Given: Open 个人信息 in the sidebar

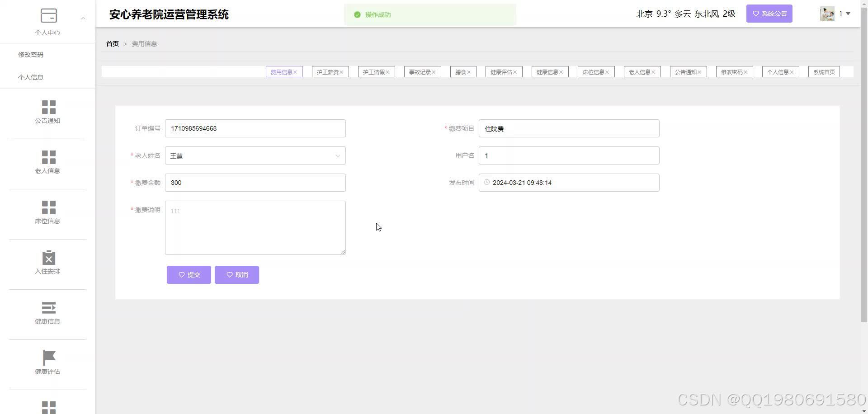Looking at the screenshot, I should pos(31,77).
